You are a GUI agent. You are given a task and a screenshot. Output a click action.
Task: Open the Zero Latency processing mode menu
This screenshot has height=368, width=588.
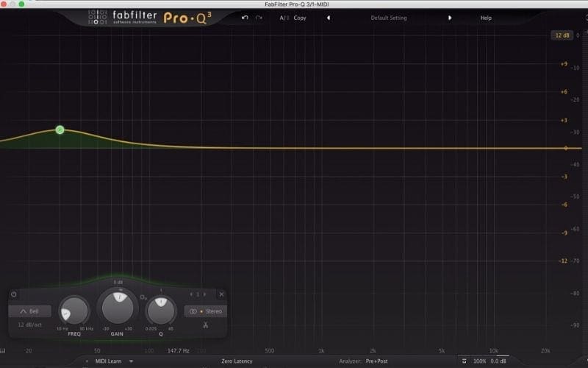pyautogui.click(x=237, y=361)
